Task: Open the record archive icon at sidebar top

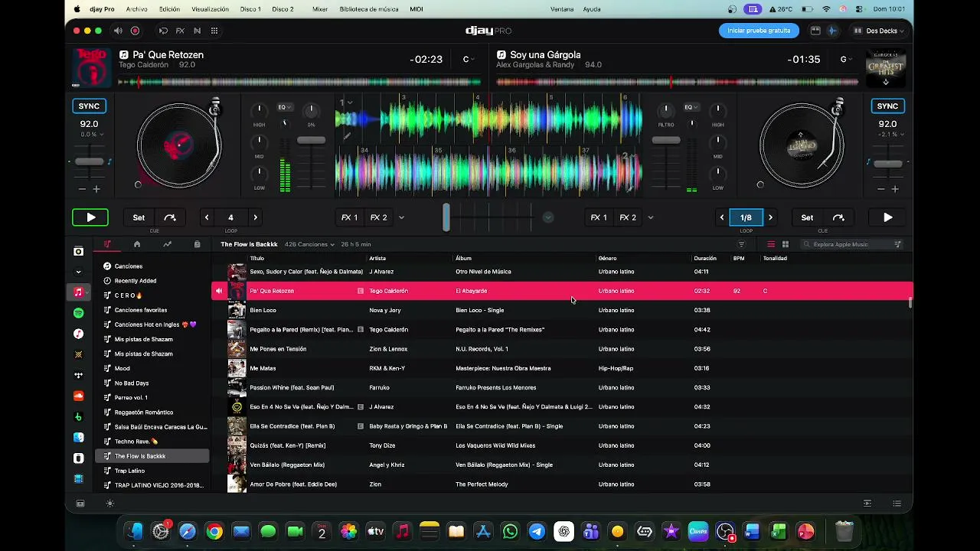Action: (x=78, y=251)
